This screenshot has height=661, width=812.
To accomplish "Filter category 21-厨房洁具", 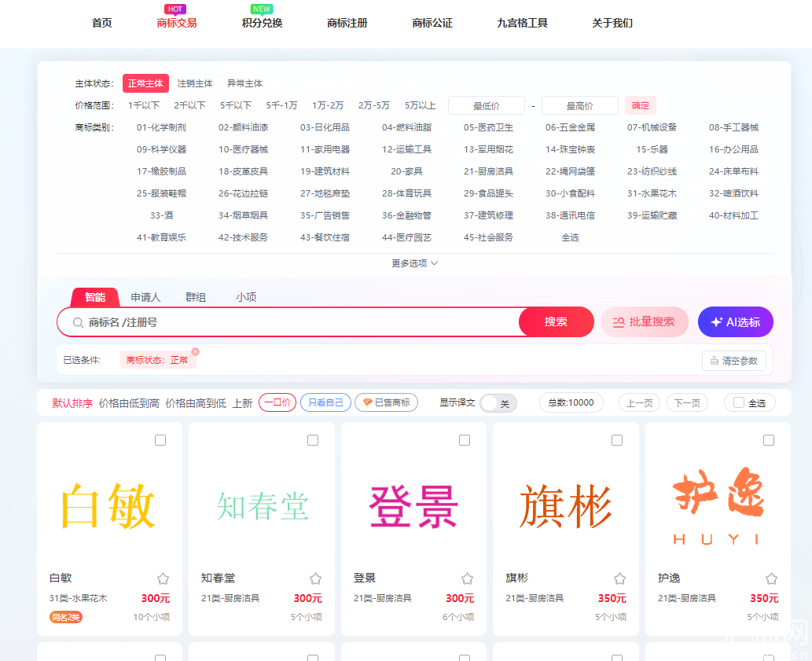I will tap(488, 171).
